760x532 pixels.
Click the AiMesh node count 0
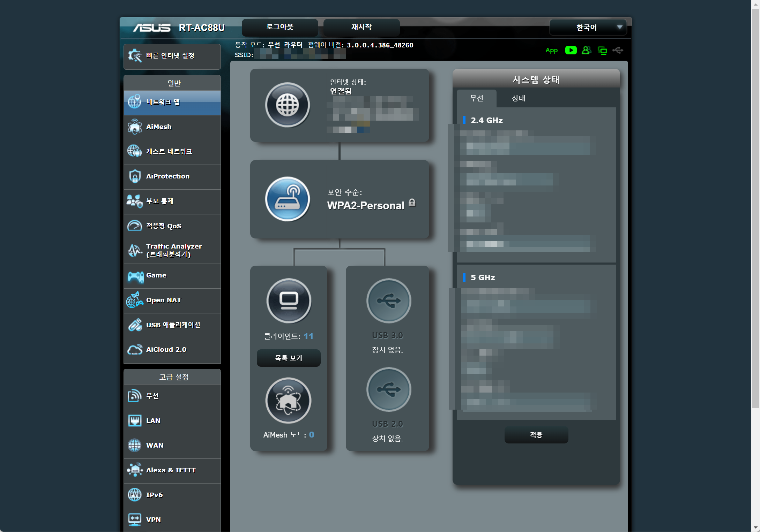tap(312, 435)
